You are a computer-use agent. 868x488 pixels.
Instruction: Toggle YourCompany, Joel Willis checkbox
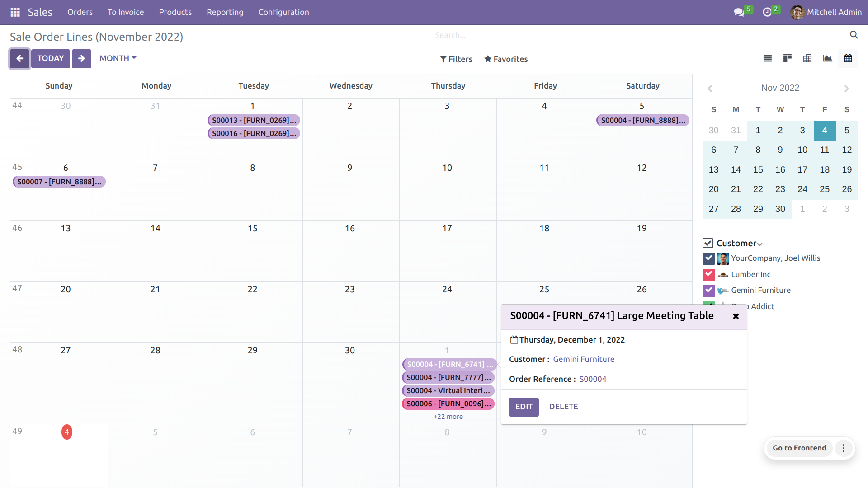[x=708, y=258]
